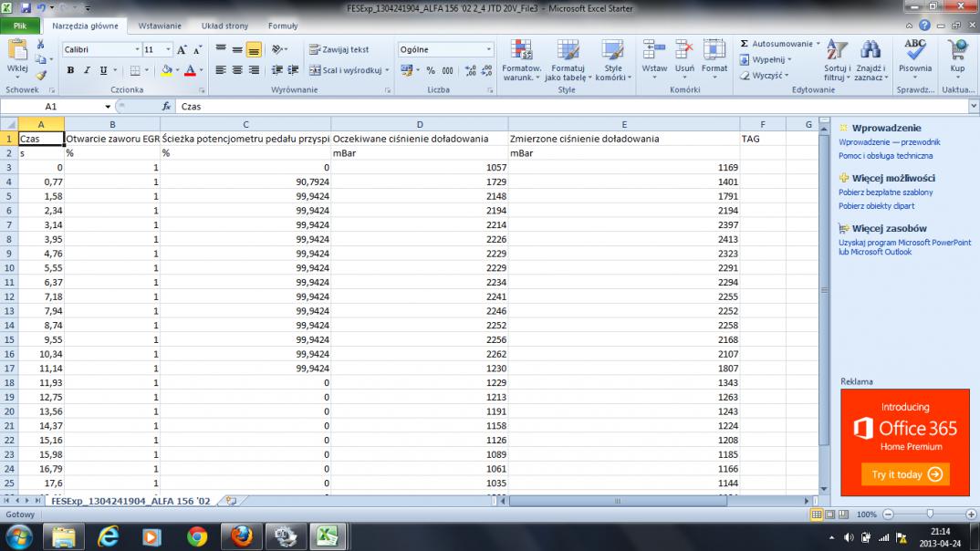Click the Pobierz bezpłatne szablony link
The image size is (980, 551).
coord(885,192)
